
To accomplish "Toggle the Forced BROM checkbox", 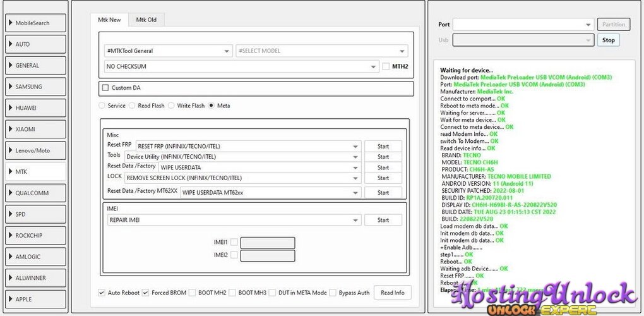I will (x=145, y=293).
